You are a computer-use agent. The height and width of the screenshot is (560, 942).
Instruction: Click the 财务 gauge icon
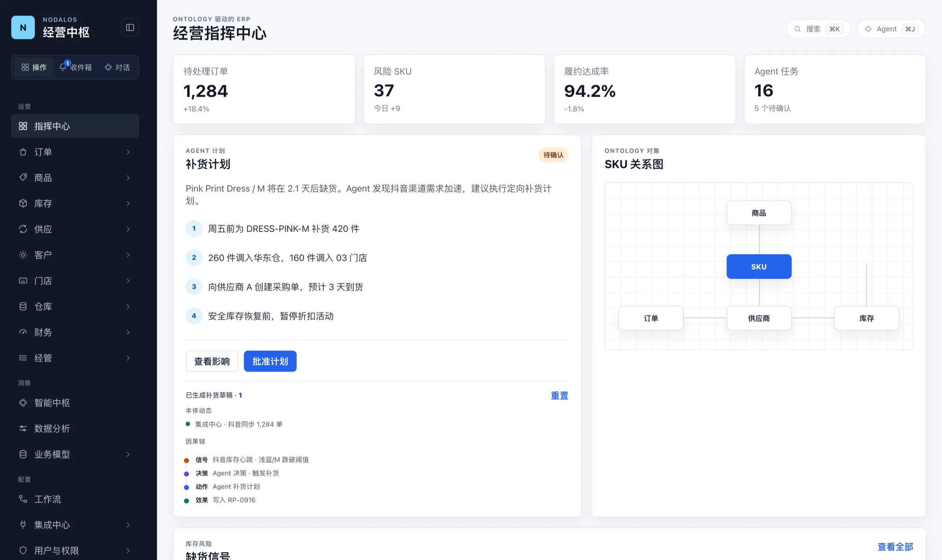pyautogui.click(x=23, y=332)
